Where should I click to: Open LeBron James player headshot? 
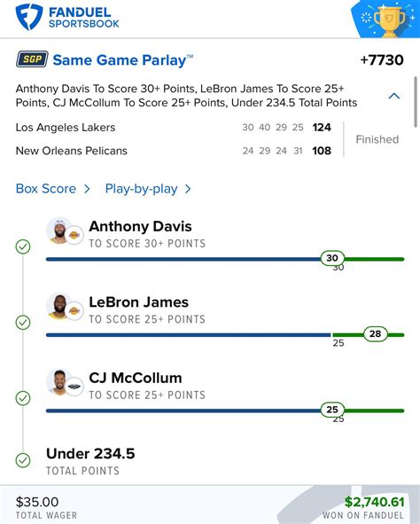pyautogui.click(x=59, y=307)
